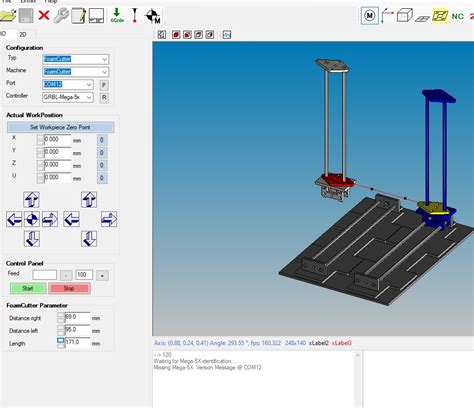The height and width of the screenshot is (408, 474).
Task: Click the red Stop button
Action: [x=69, y=288]
